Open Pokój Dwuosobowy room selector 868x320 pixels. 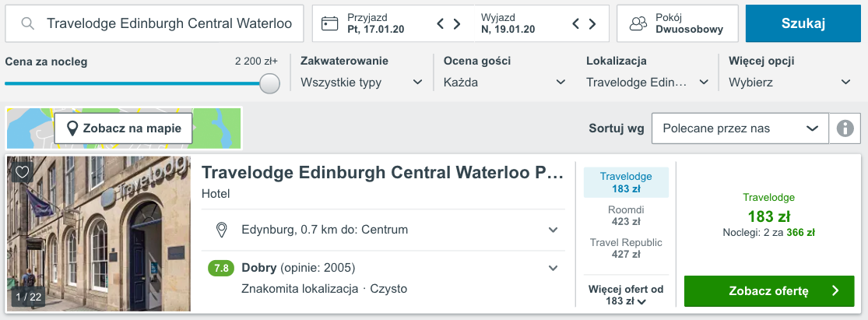tap(677, 23)
